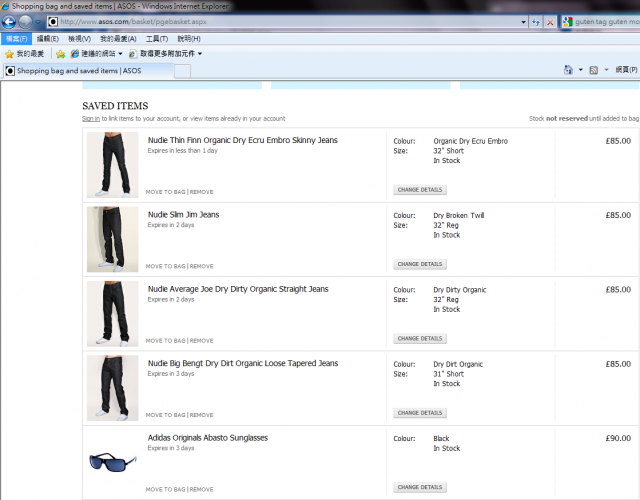Open the 說明(H) menu
The width and height of the screenshot is (640, 500).
pos(189,39)
